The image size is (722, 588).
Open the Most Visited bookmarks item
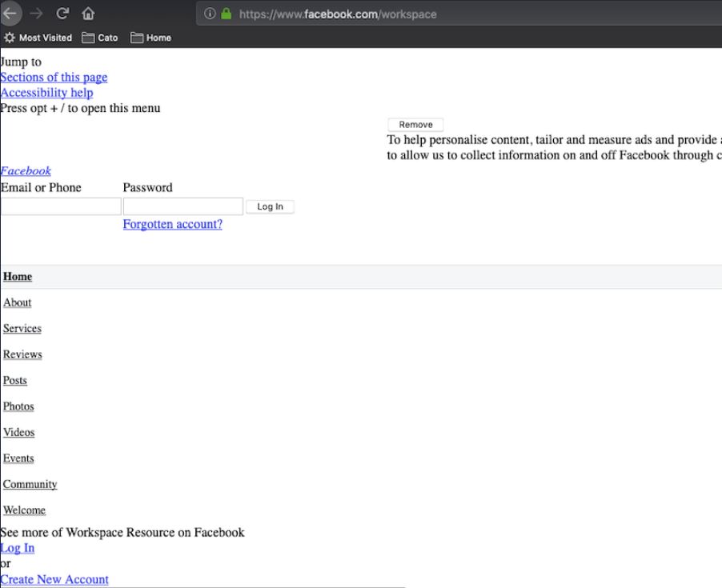click(38, 38)
